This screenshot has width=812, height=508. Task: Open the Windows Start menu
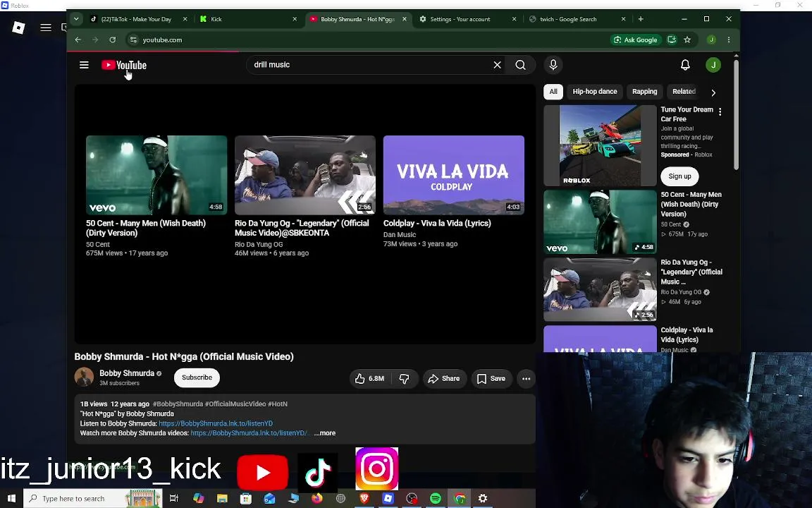[x=11, y=498]
